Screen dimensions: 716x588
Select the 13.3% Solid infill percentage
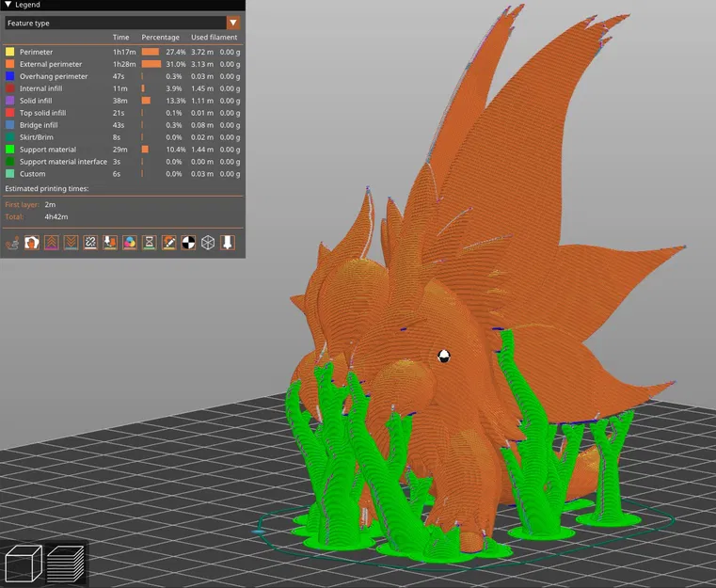176,101
